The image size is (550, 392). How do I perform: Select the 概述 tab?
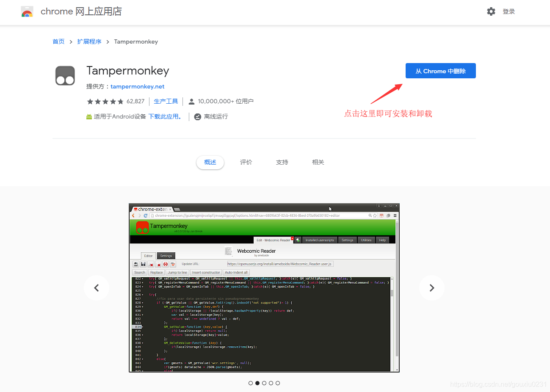click(210, 162)
